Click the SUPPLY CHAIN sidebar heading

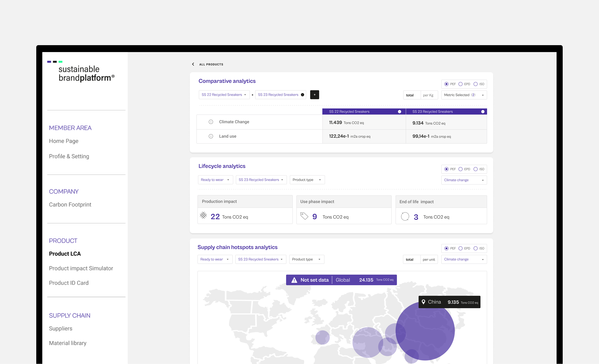(70, 315)
